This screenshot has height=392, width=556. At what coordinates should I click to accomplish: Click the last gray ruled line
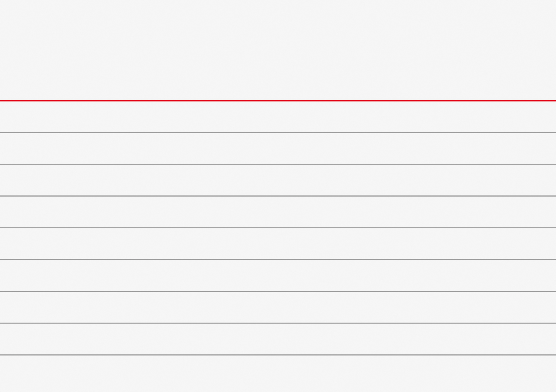278,355
